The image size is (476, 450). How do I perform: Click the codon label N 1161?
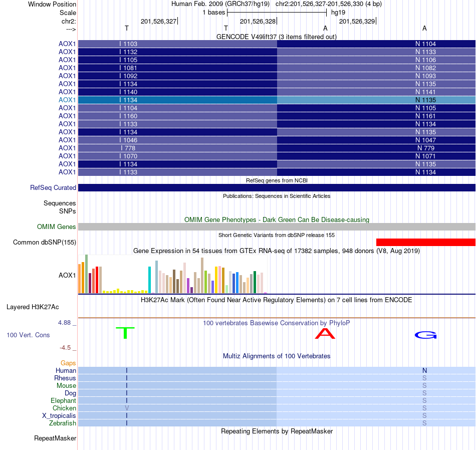click(x=425, y=116)
